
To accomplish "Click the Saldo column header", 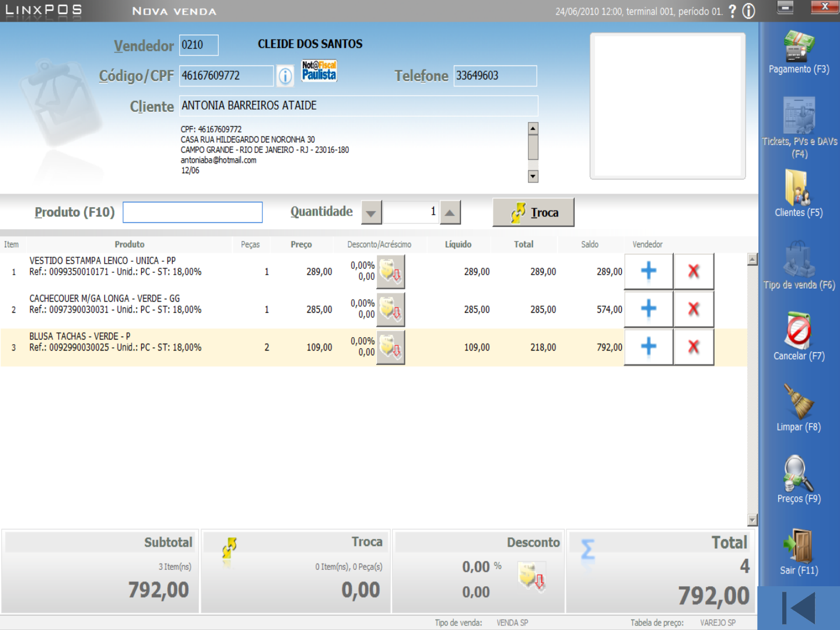I will (x=590, y=244).
